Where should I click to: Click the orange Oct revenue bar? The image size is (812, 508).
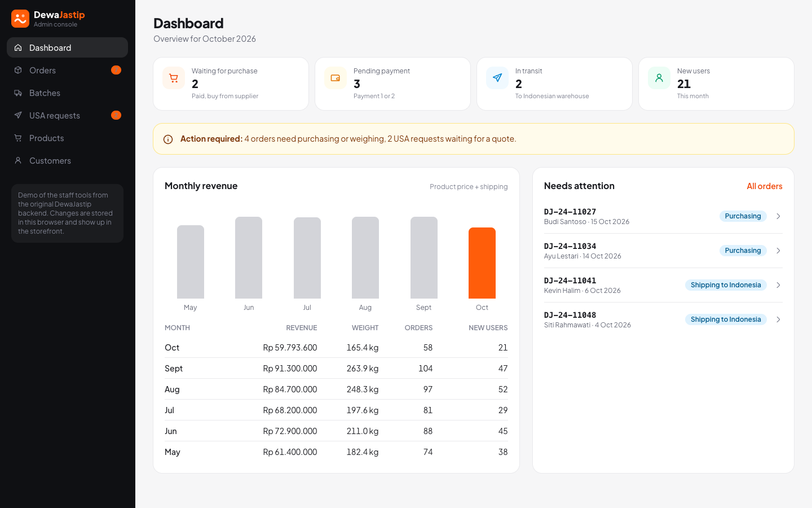[x=482, y=263]
